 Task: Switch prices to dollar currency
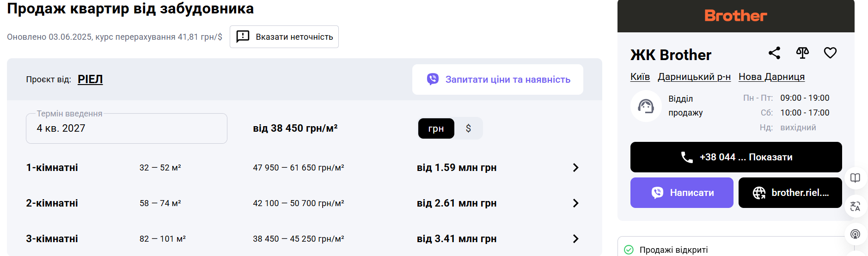click(x=468, y=128)
